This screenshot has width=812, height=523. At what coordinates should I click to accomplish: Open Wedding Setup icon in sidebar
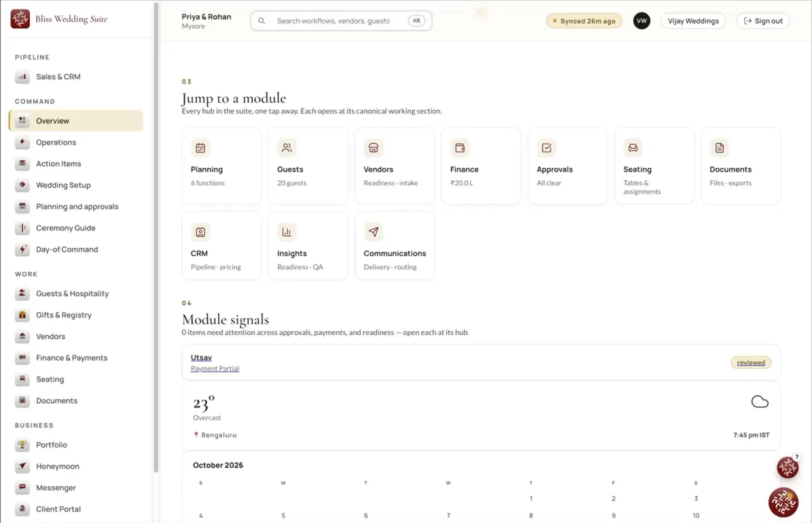pos(23,185)
